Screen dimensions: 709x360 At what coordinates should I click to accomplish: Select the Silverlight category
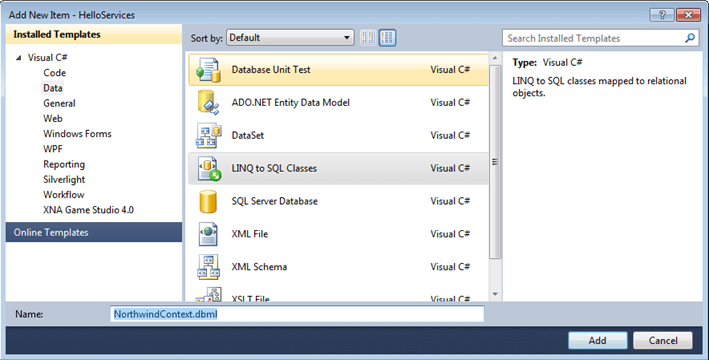point(64,180)
